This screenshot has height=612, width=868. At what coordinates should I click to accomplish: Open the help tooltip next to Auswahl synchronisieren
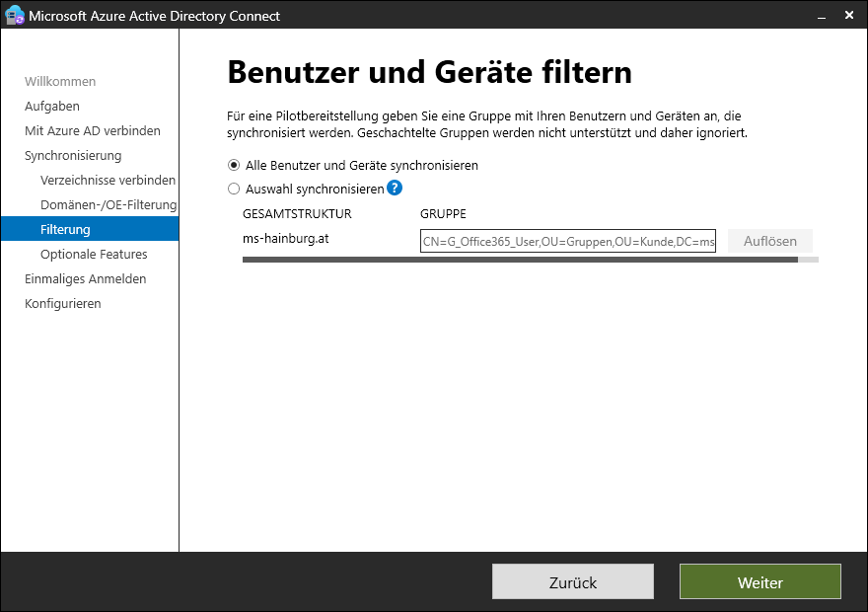[x=395, y=189]
